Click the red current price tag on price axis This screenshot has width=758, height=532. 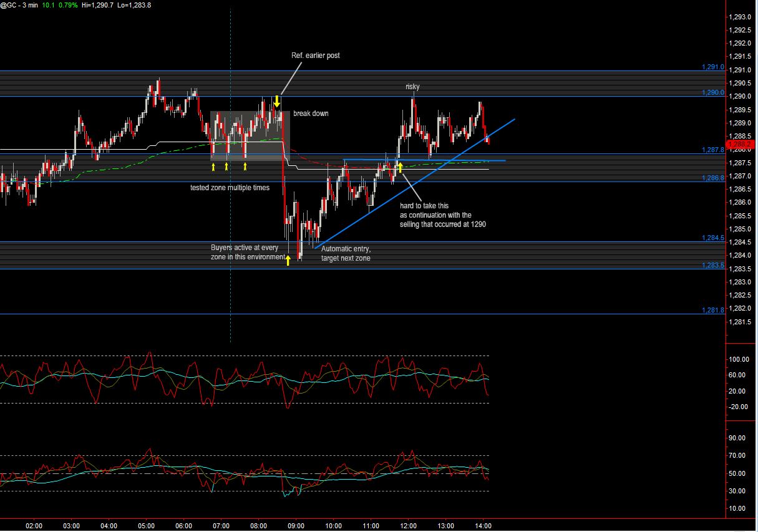pyautogui.click(x=742, y=143)
